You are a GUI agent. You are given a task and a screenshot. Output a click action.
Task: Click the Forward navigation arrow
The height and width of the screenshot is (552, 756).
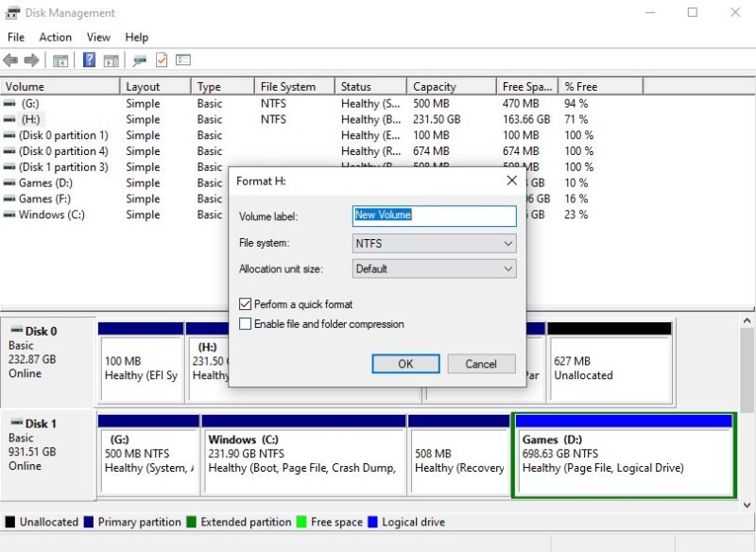click(x=30, y=60)
